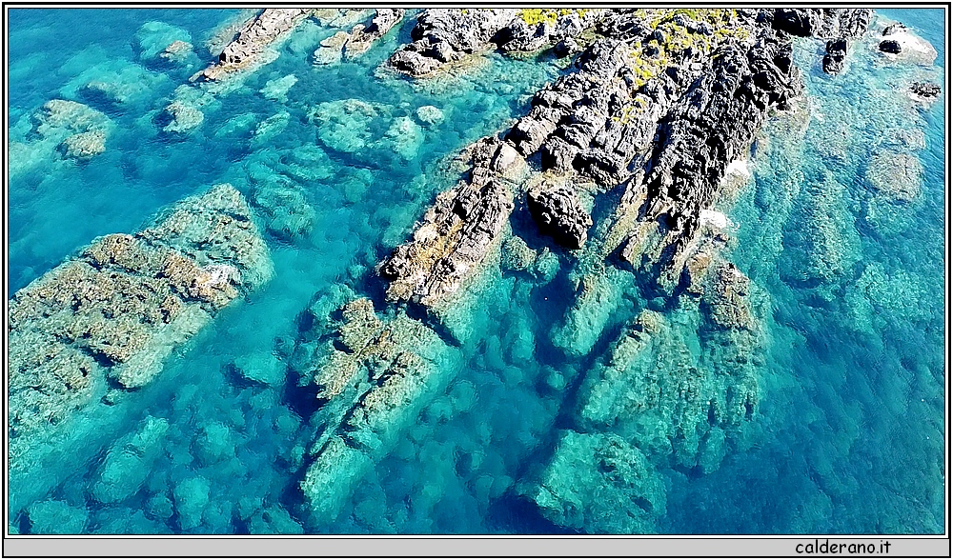Click the small isolated rock at far right edge
This screenshot has width=953, height=560.
923,90
